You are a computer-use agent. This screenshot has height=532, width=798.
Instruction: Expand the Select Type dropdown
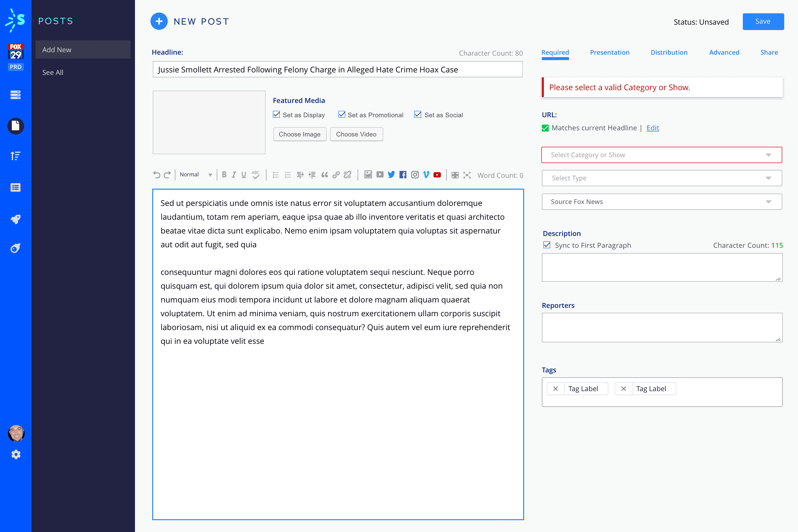click(x=662, y=178)
